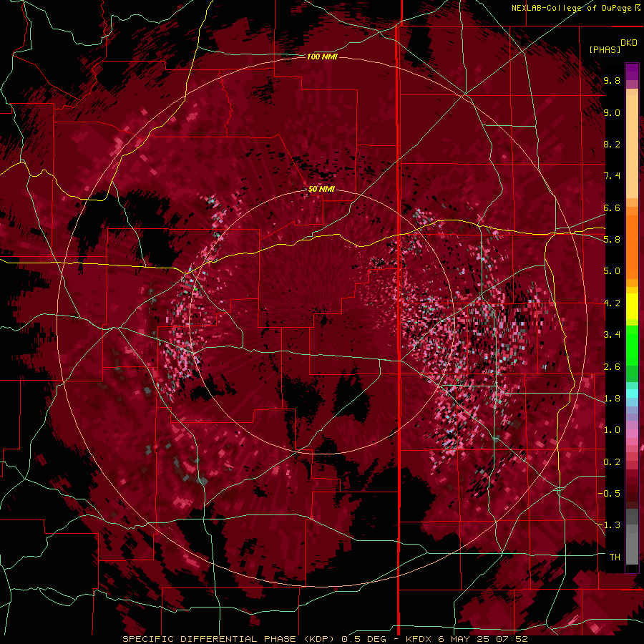Click the 5.0 value on the color scale
The width and height of the screenshot is (644, 644).
pyautogui.click(x=612, y=271)
